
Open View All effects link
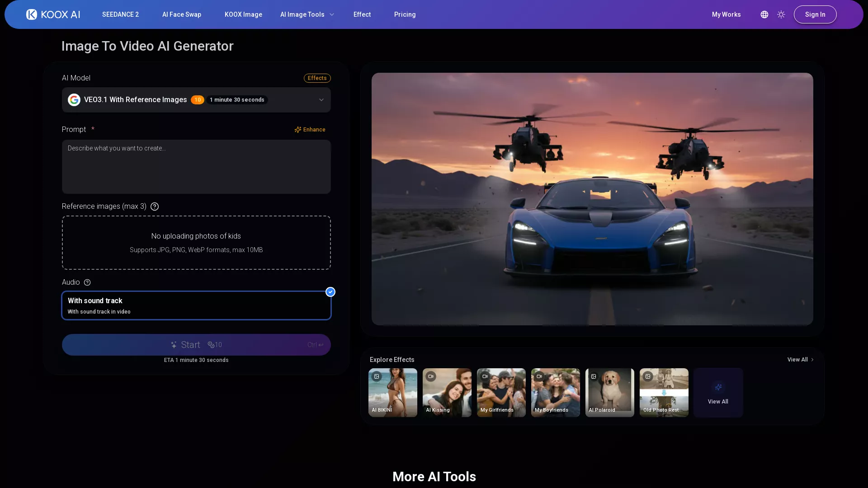point(800,359)
